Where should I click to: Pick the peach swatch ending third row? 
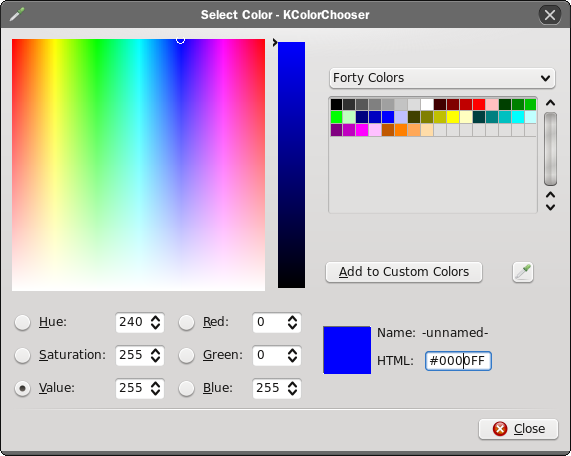pos(427,130)
